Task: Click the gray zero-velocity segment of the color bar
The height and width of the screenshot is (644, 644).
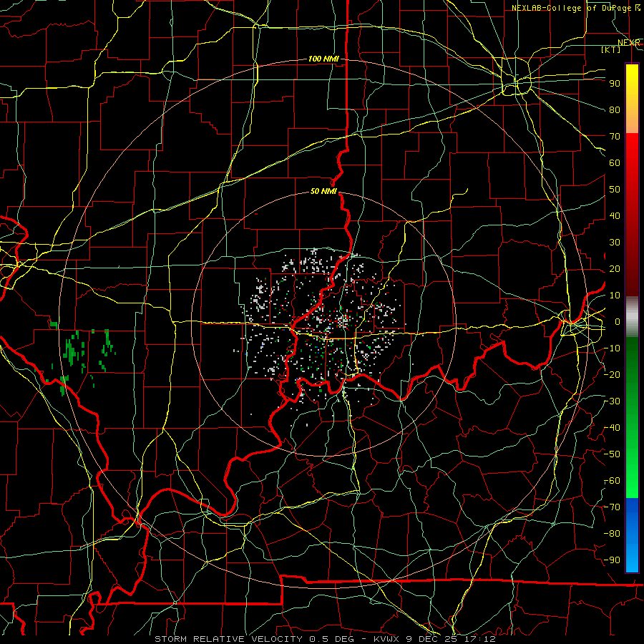Action: [x=632, y=317]
